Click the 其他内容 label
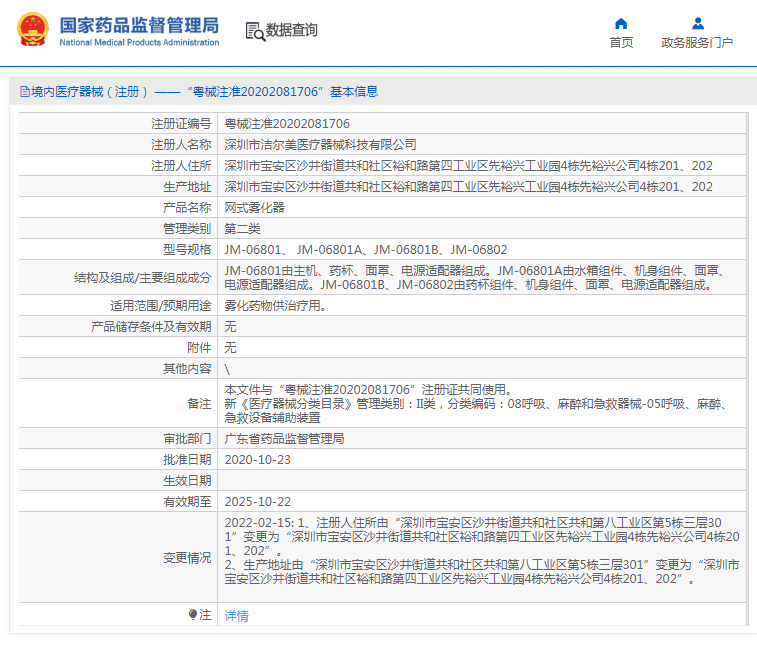Screen dimensions: 757x646 [187, 369]
